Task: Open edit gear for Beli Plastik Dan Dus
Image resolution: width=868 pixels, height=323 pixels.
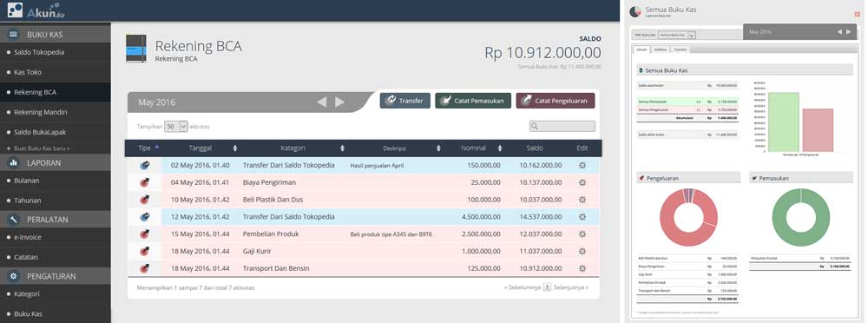Action: coord(582,200)
